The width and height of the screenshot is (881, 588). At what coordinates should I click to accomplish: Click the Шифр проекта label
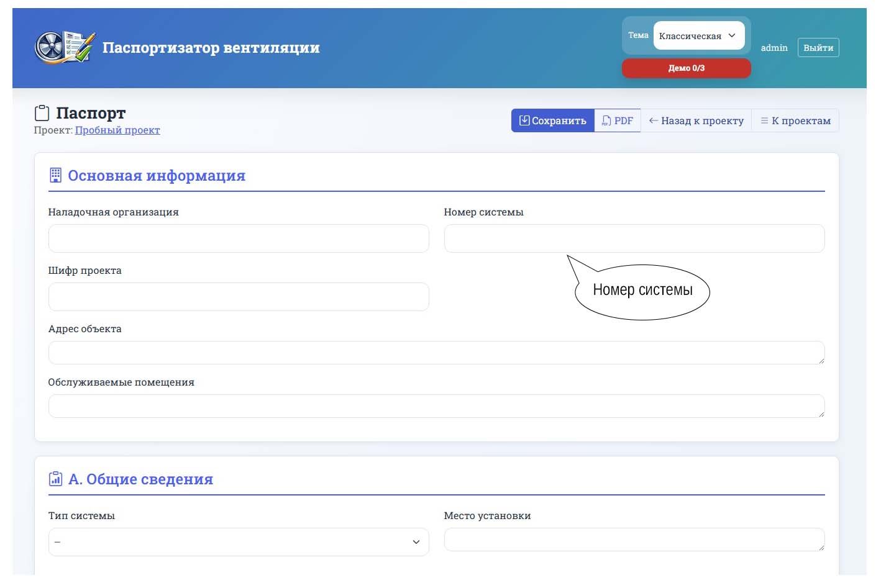(85, 271)
